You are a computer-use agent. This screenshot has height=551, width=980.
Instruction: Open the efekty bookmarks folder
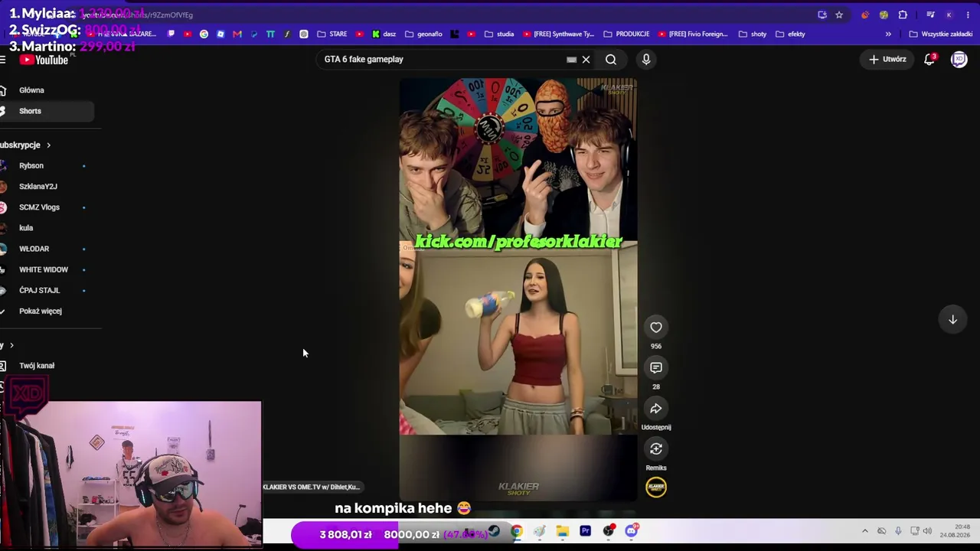(x=790, y=34)
